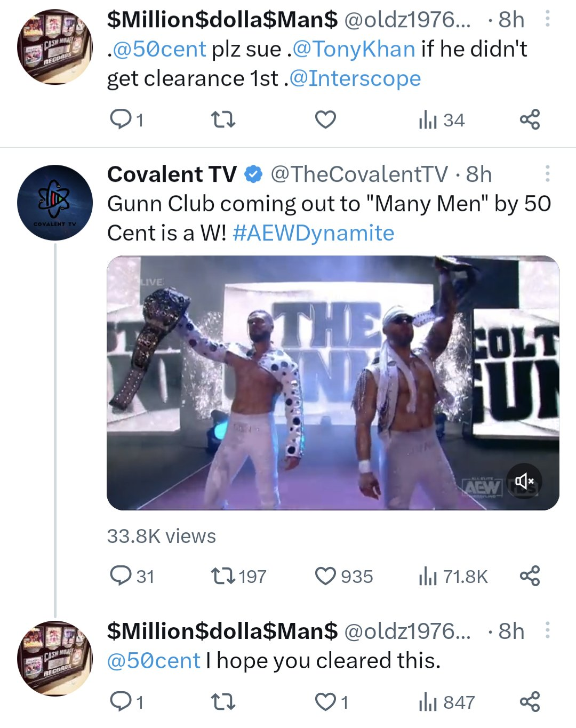Screen dimensions: 576x728
Task: Open more options on the bottom reply tweet
Action: [x=547, y=631]
